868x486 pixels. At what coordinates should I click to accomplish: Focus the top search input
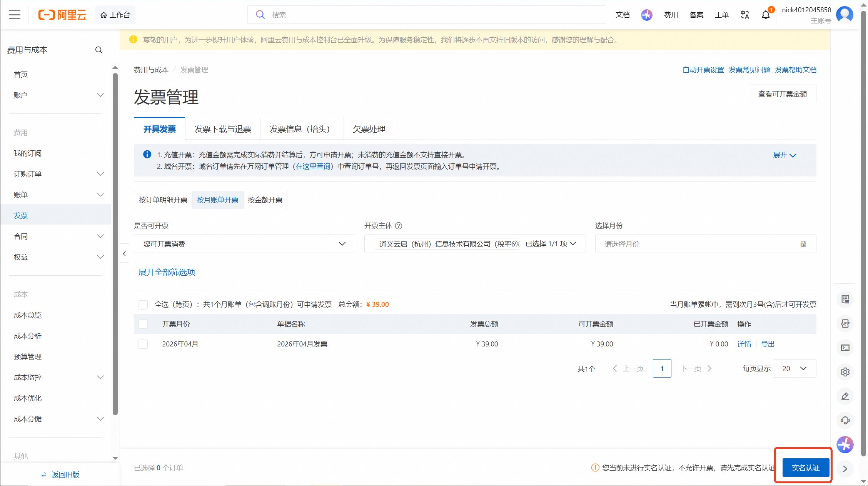click(426, 15)
